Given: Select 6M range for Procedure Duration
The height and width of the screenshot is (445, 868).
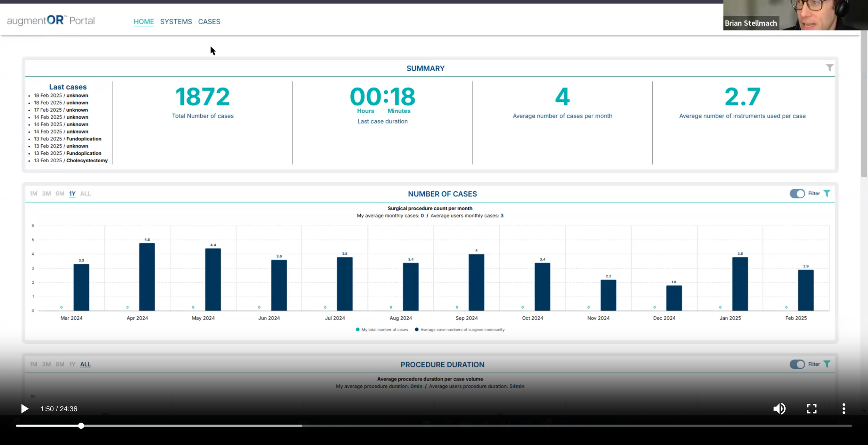Looking at the screenshot, I should pyautogui.click(x=60, y=364).
